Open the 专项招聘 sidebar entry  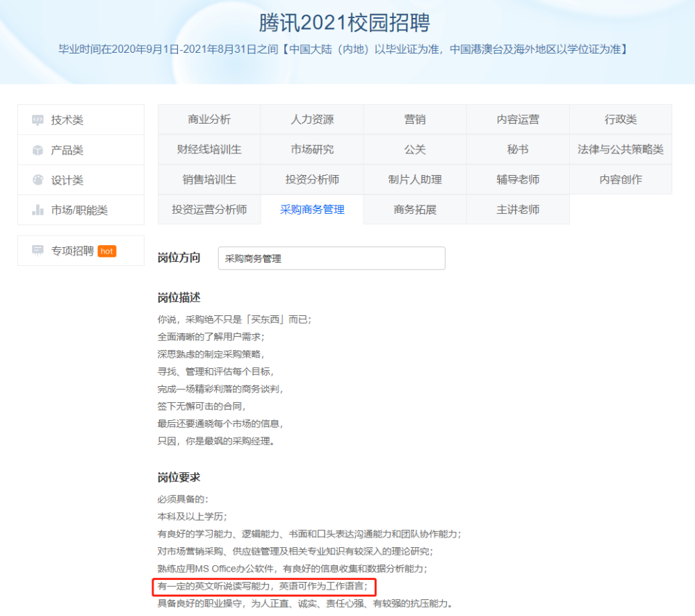[81, 251]
